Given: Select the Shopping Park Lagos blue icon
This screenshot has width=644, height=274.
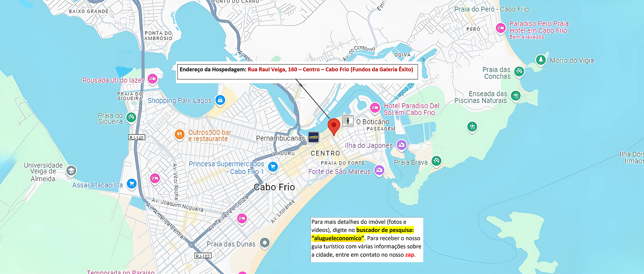Looking at the screenshot, I should tap(220, 100).
